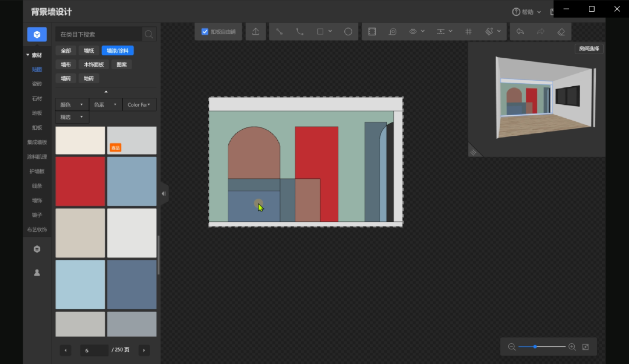Open the 颜色 filter dropdown
The width and height of the screenshot is (629, 364).
(72, 105)
